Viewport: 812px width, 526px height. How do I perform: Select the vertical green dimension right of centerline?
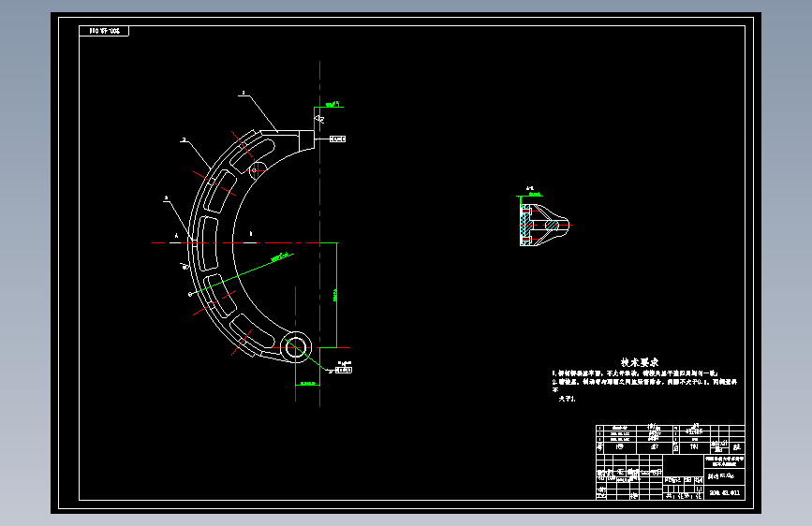coord(335,295)
